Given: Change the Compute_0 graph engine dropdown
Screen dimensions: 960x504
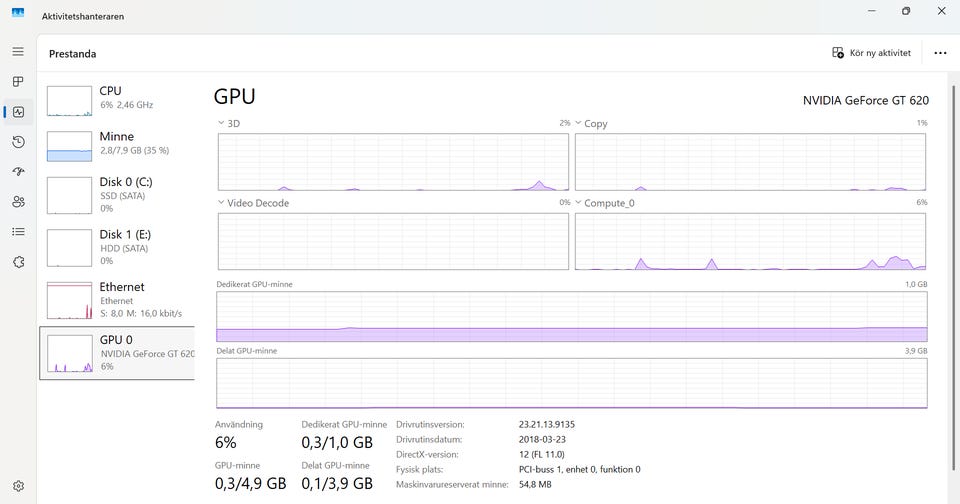Looking at the screenshot, I should (578, 203).
